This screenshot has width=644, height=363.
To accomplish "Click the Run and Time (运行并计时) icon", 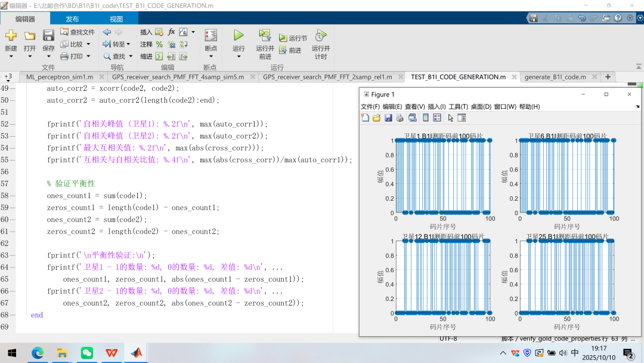I will [x=321, y=36].
